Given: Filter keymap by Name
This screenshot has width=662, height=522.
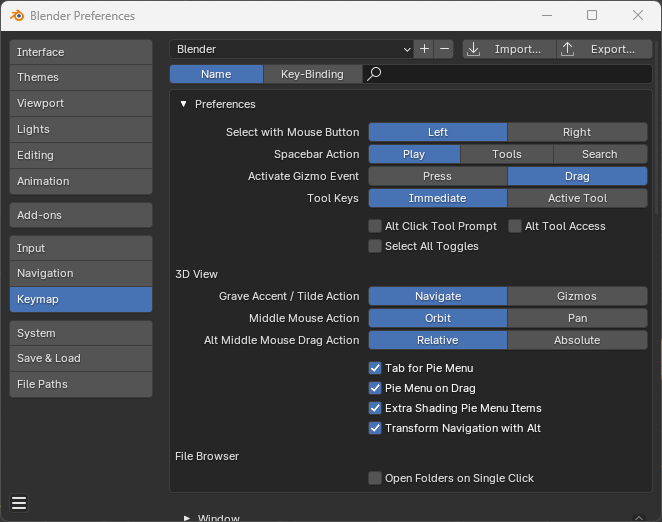Looking at the screenshot, I should click(216, 74).
